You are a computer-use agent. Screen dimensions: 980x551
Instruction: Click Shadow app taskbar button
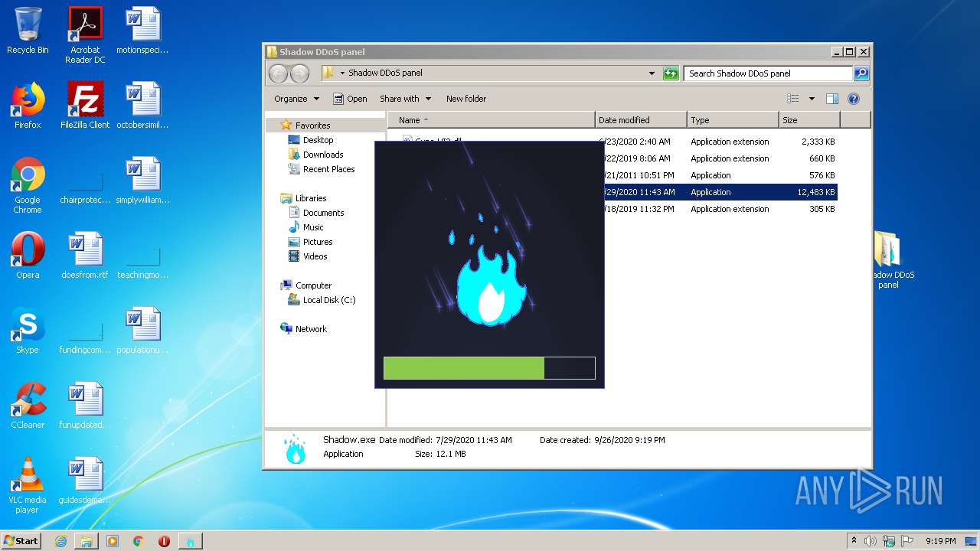pos(191,541)
